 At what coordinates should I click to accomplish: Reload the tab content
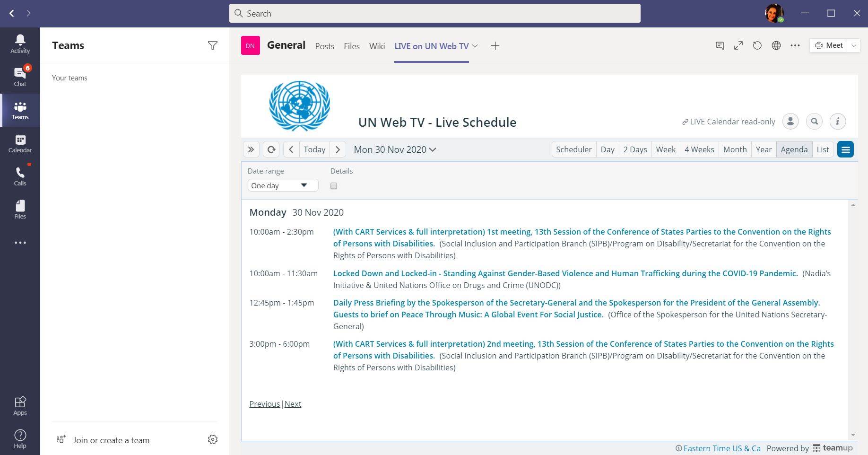point(757,45)
